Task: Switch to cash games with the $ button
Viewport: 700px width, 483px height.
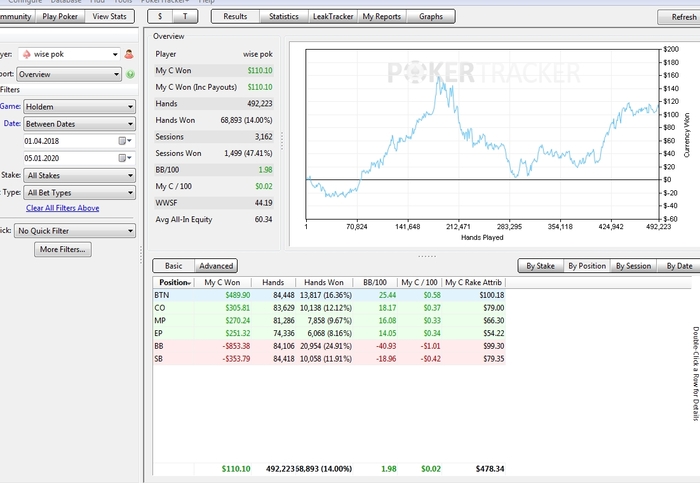Action: point(161,17)
